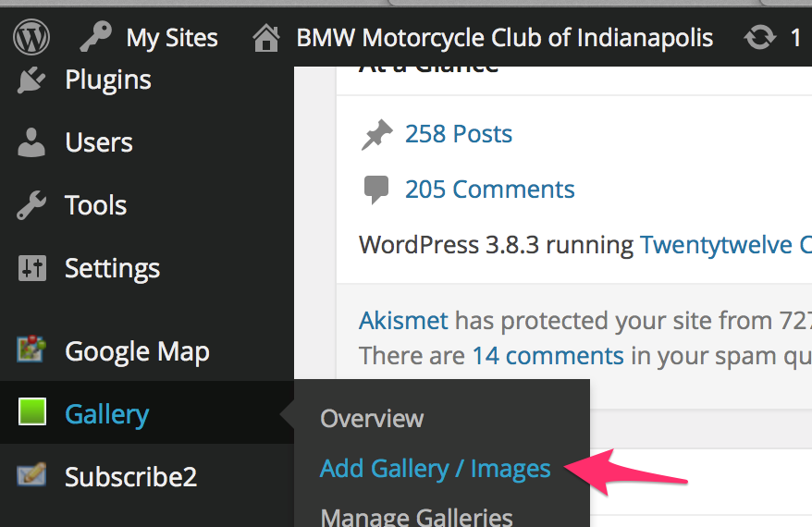The height and width of the screenshot is (527, 812).
Task: Click the comment bubble icon
Action: tap(376, 190)
